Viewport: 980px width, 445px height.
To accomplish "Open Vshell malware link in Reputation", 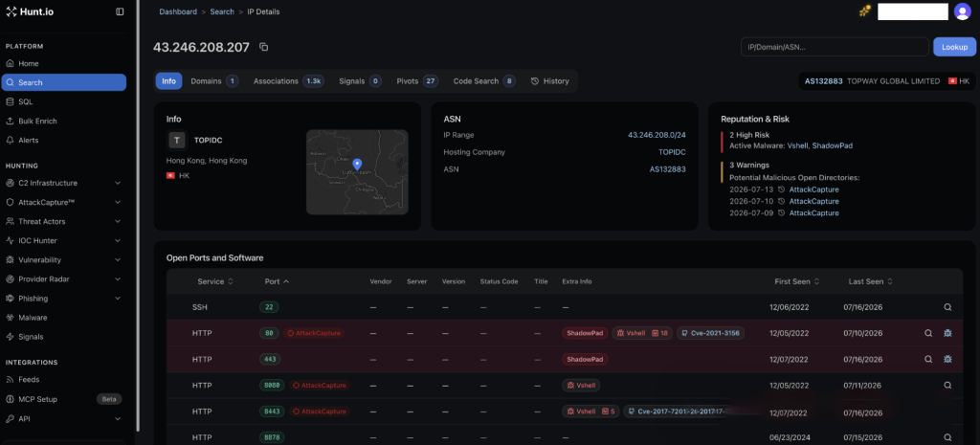I will point(797,145).
